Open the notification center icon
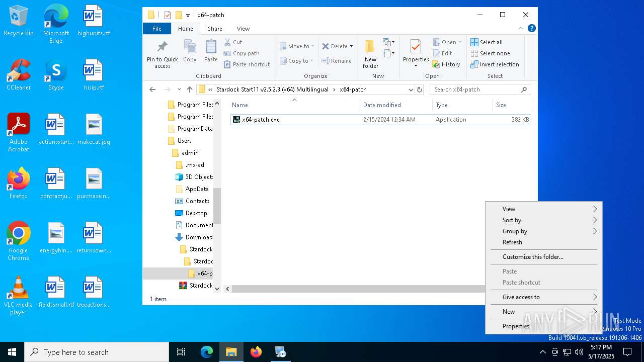 pyautogui.click(x=627, y=352)
